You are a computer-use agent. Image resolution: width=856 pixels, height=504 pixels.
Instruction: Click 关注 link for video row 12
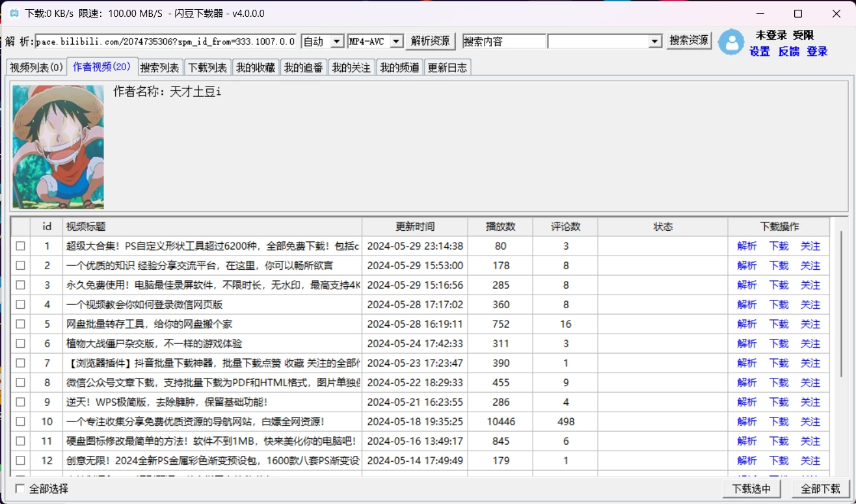click(810, 460)
